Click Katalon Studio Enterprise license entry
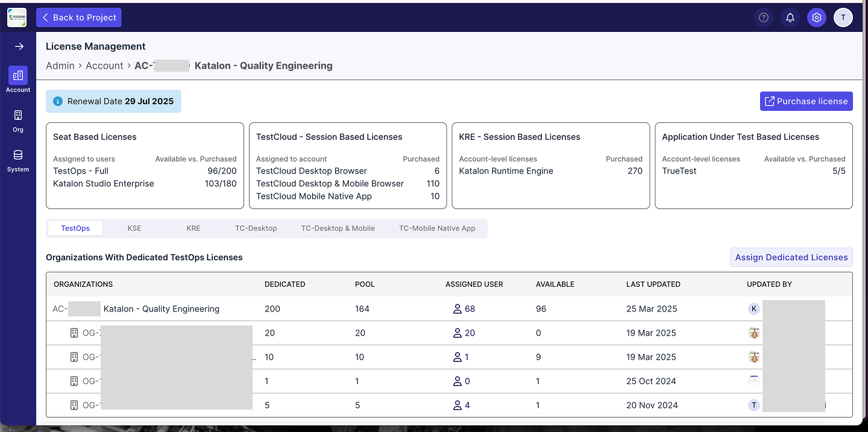The height and width of the screenshot is (432, 868). pos(104,184)
